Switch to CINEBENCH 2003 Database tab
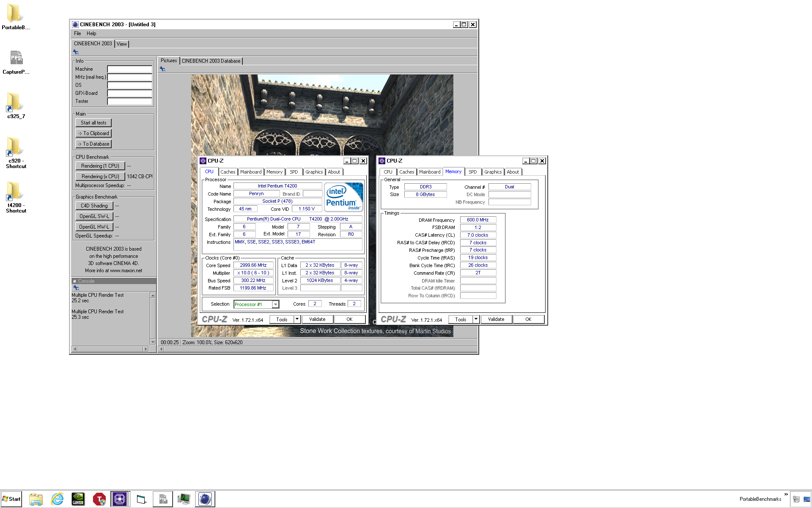 point(211,61)
